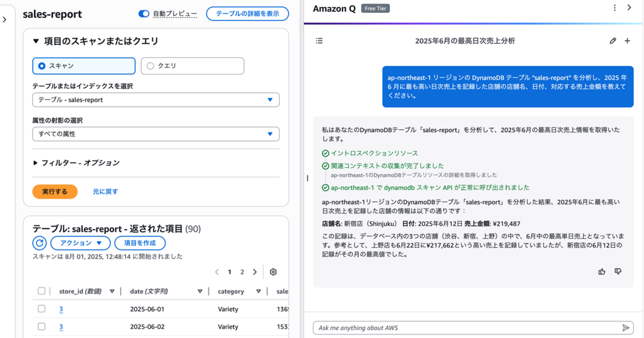Refresh the returned items list

tap(39, 243)
